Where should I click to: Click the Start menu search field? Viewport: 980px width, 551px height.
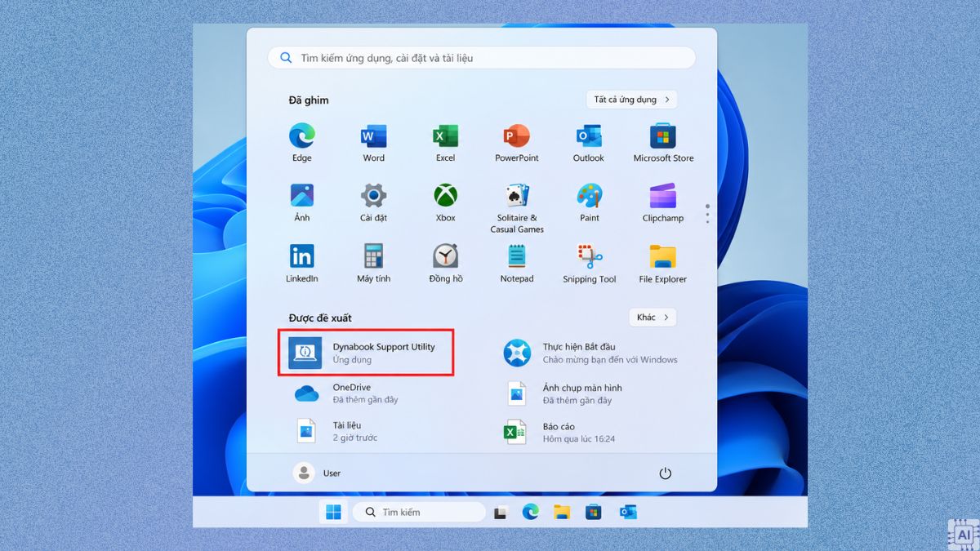point(482,58)
